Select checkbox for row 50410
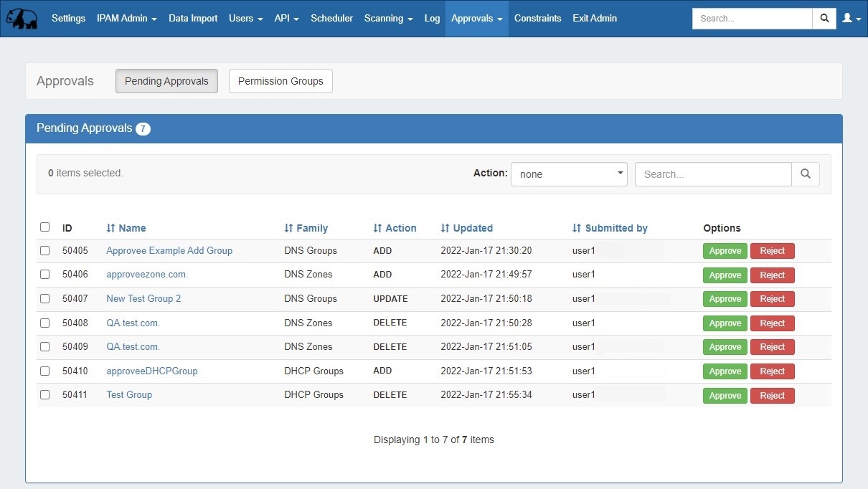This screenshot has width=868, height=489. pos(45,371)
